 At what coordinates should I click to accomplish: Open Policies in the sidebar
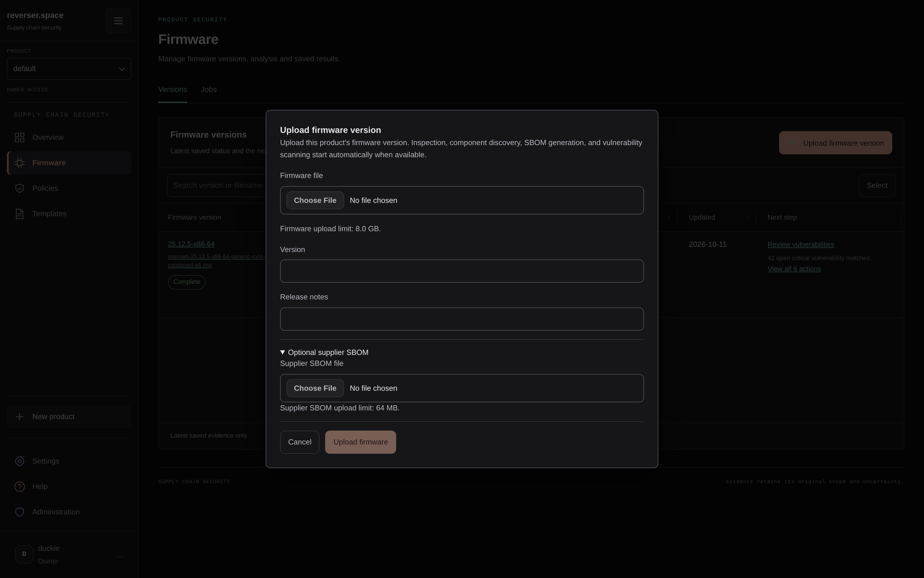(69, 188)
